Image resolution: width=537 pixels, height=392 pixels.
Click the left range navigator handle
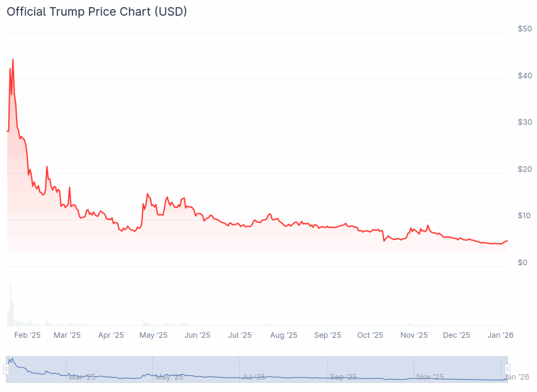(6, 369)
